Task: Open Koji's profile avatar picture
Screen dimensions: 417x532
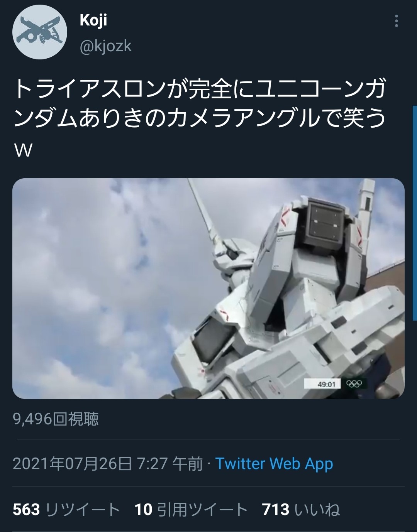Action: (x=40, y=32)
